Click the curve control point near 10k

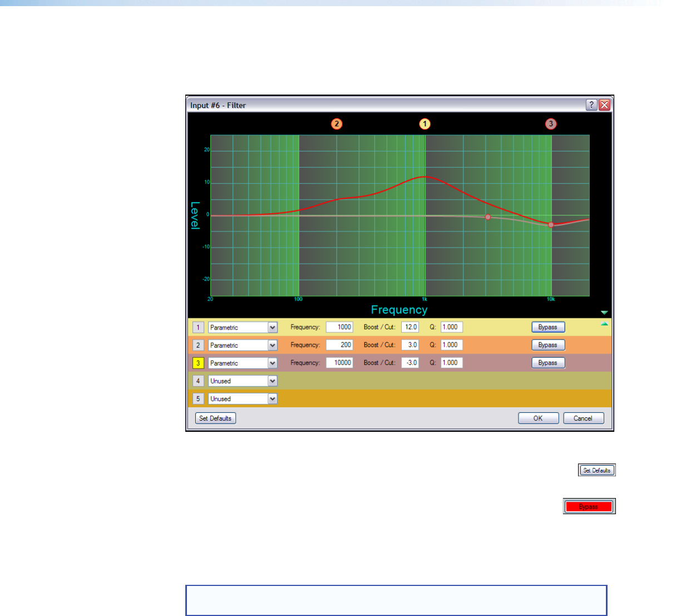pos(551,225)
